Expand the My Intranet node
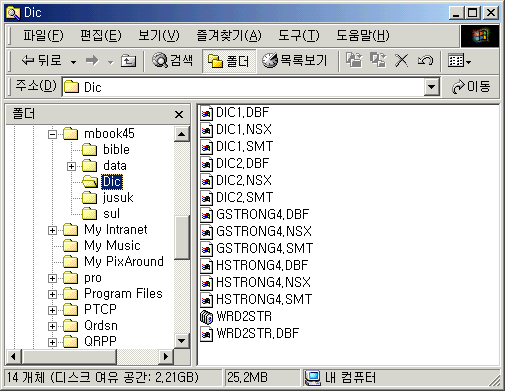This screenshot has height=391, width=505. click(x=52, y=230)
